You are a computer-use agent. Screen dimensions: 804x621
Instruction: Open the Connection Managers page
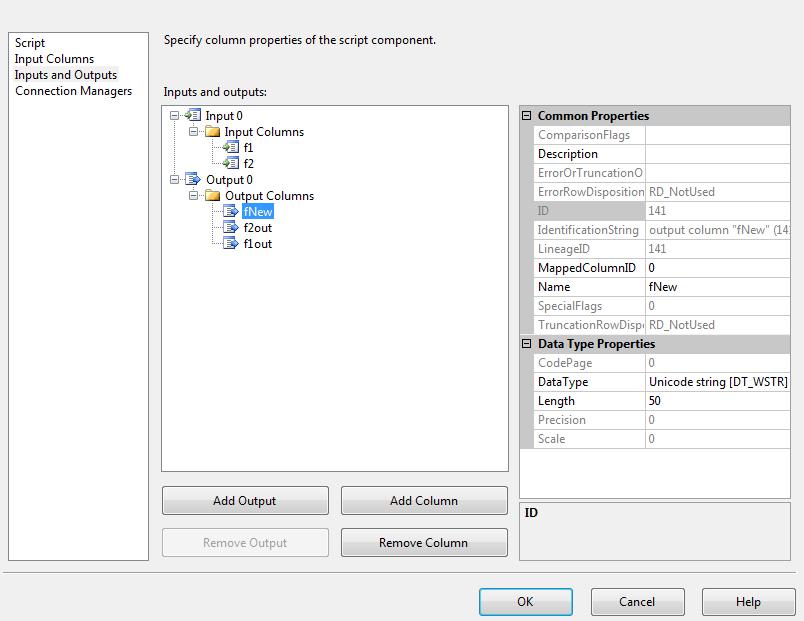[72, 90]
